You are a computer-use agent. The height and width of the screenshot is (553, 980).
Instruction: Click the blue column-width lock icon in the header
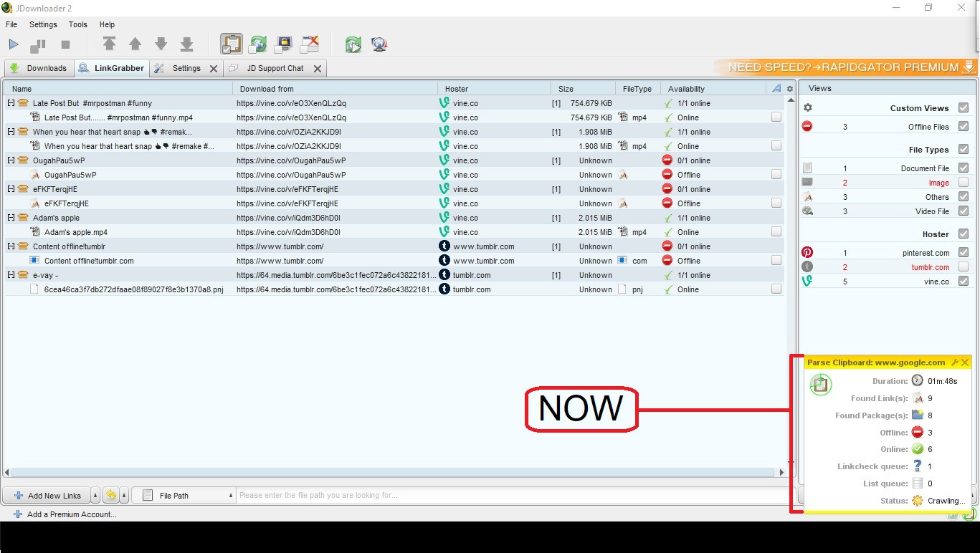tap(776, 89)
